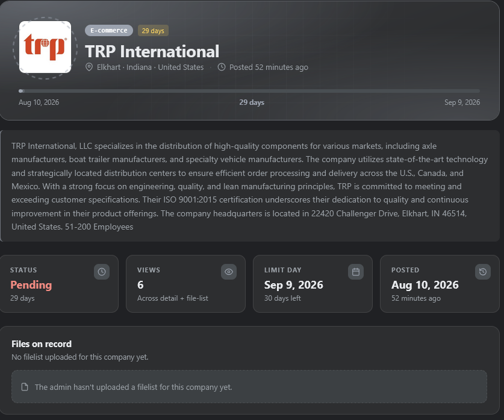The width and height of the screenshot is (504, 420).
Task: Click the E-commerce category badge
Action: pos(108,31)
